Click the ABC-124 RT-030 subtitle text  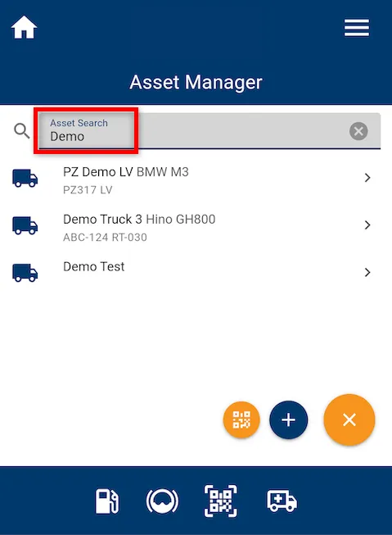(x=105, y=237)
